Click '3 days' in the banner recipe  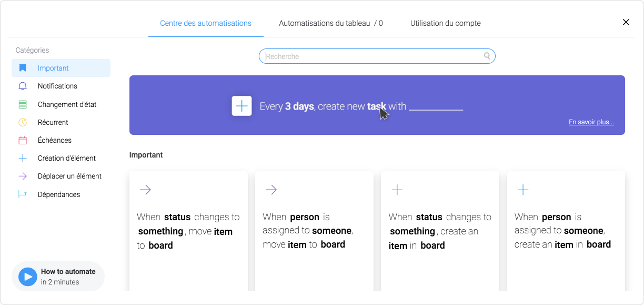[x=299, y=106]
